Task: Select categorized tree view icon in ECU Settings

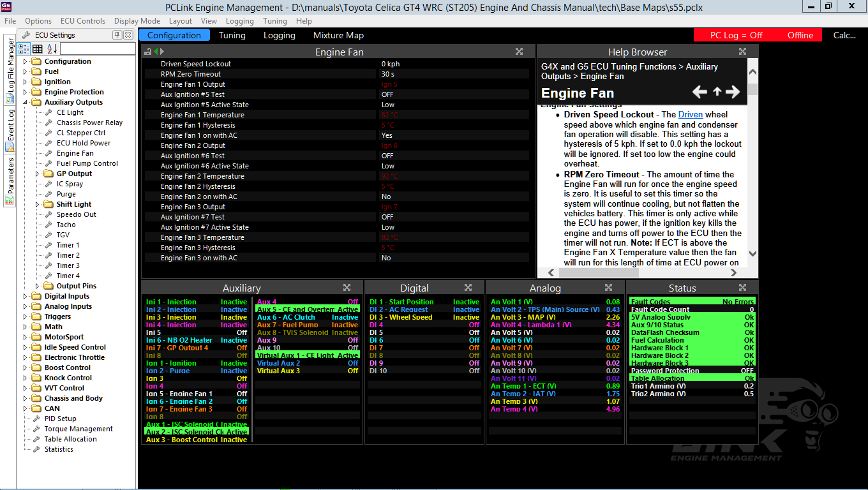Action: pyautogui.click(x=24, y=48)
